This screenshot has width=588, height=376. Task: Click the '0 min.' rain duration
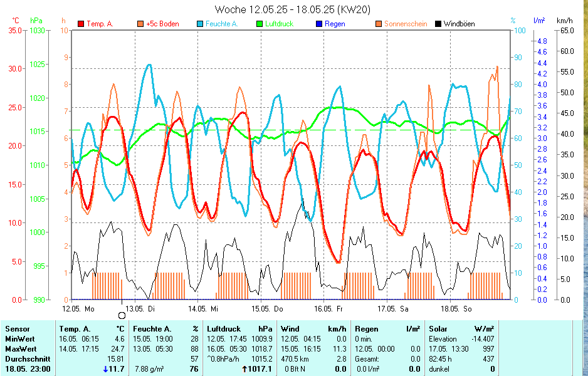click(x=364, y=339)
